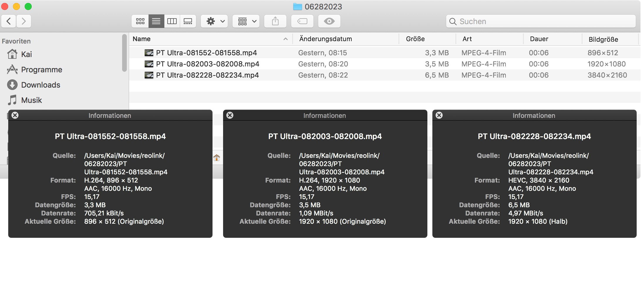This screenshot has height=301, width=644.
Task: Open Downloads in the sidebar
Action: click(x=41, y=85)
